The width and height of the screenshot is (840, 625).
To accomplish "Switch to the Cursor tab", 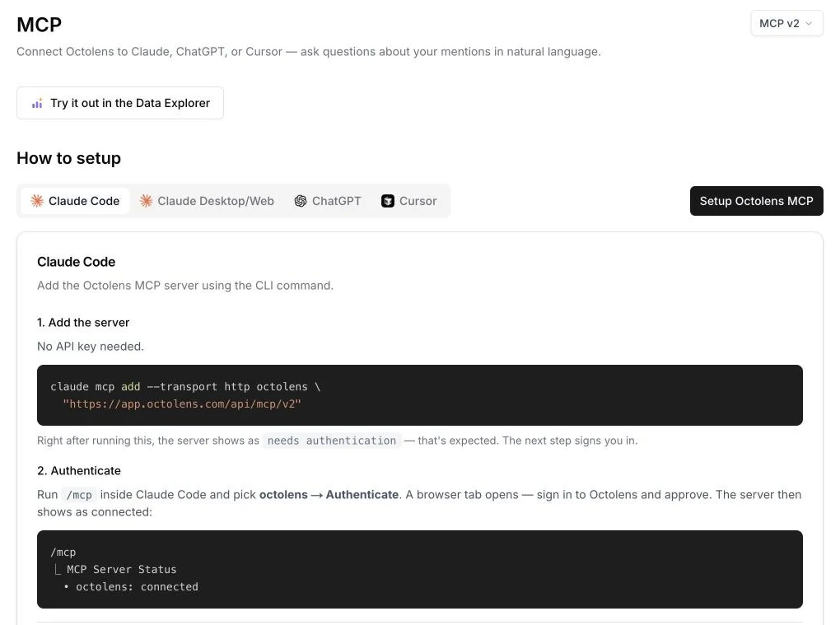I will click(409, 201).
